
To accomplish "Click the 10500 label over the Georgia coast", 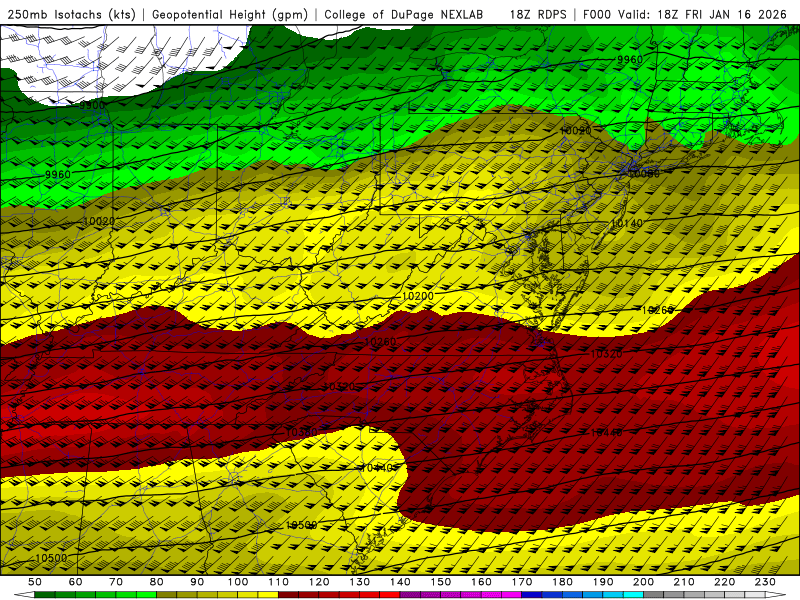I will (302, 525).
